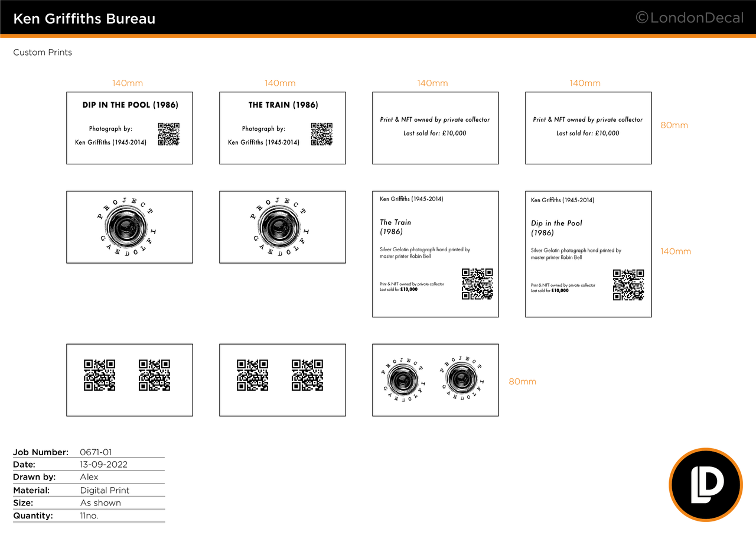Screen dimensions: 756x535
Task: Click the 140mm label beside the square labels
Action: 676,251
